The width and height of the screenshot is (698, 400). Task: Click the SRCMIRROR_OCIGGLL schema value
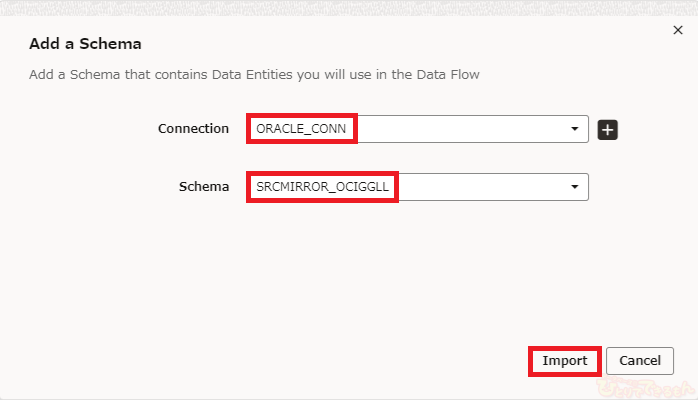[x=321, y=187]
